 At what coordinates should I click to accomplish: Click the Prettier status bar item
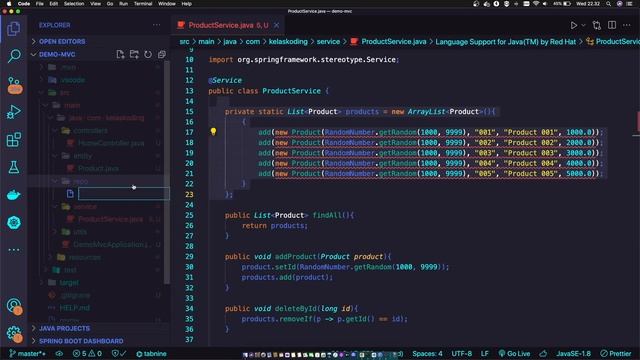point(616,353)
